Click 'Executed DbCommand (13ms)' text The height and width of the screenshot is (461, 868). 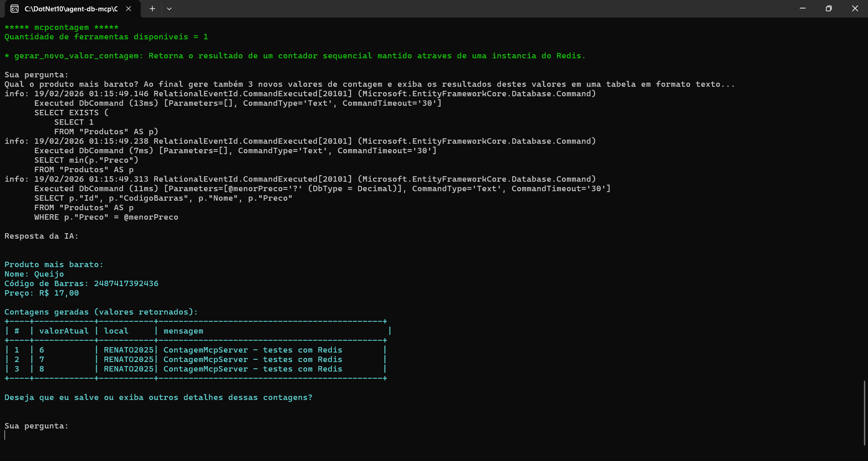96,103
